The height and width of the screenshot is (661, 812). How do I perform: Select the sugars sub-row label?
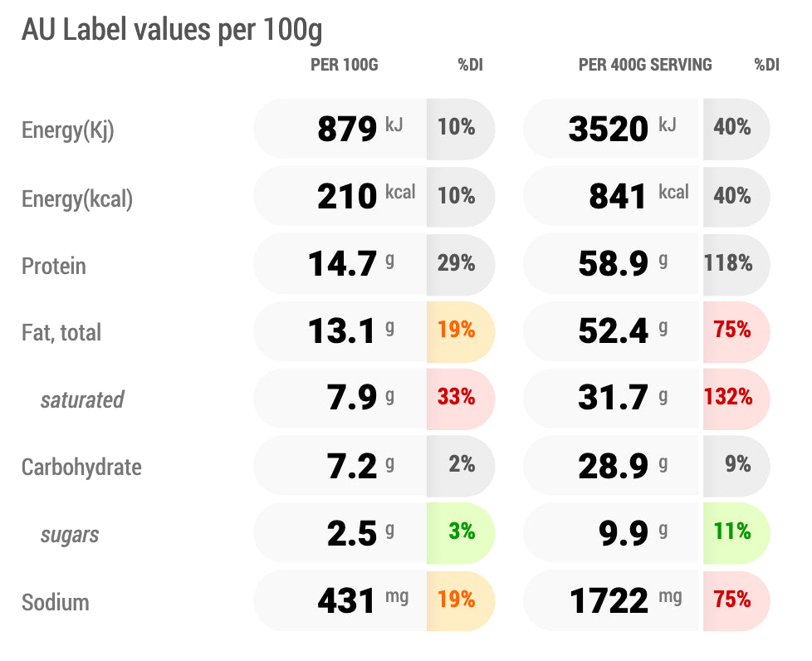(x=70, y=535)
